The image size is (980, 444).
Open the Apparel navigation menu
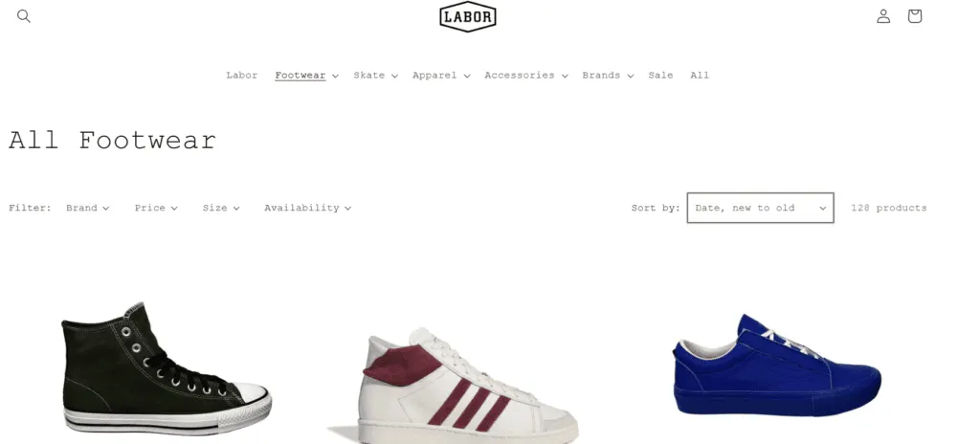coord(440,75)
